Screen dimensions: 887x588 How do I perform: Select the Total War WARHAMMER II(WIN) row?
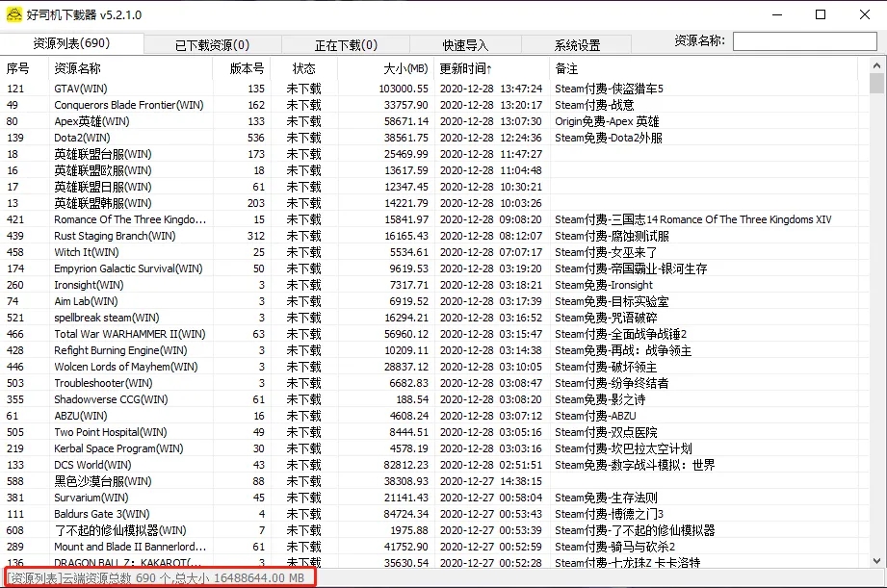[x=434, y=335]
